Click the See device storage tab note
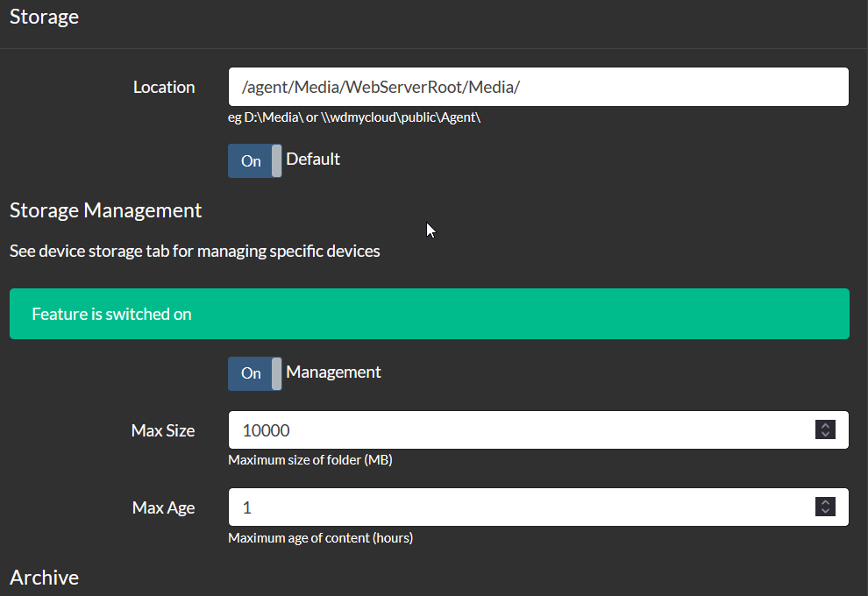868x596 pixels. coord(195,252)
